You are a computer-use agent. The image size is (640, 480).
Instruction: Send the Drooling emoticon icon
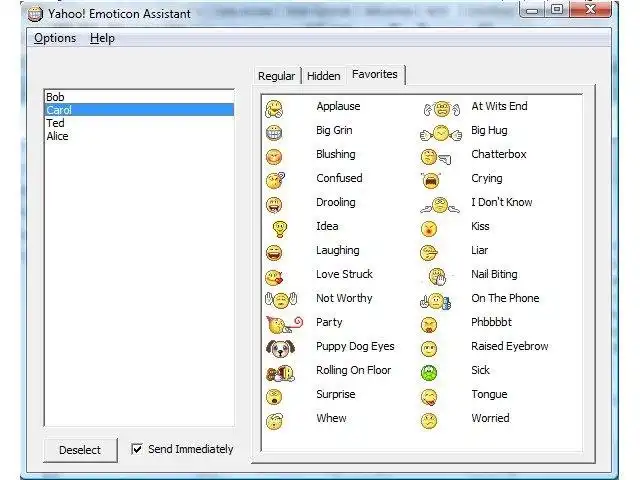(274, 204)
